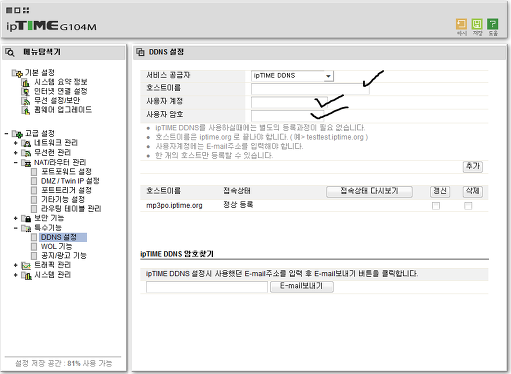
Task: Open 라우팅 테이블 관리 menu item
Action: point(71,209)
